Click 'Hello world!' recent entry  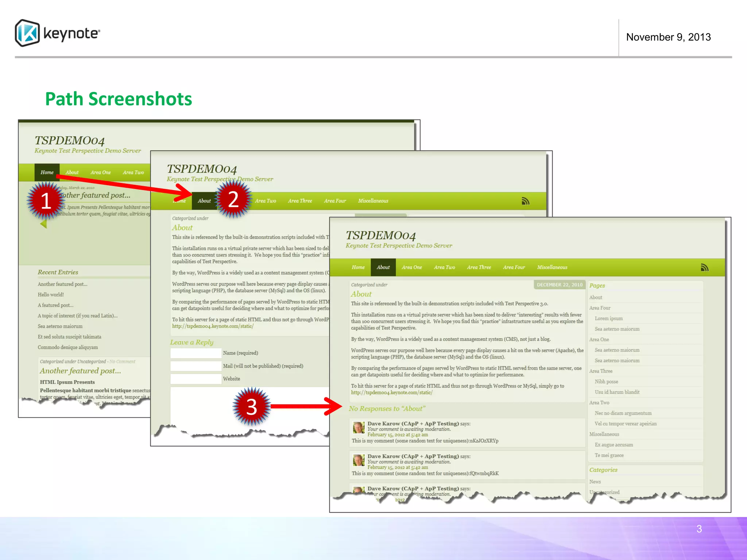51,295
